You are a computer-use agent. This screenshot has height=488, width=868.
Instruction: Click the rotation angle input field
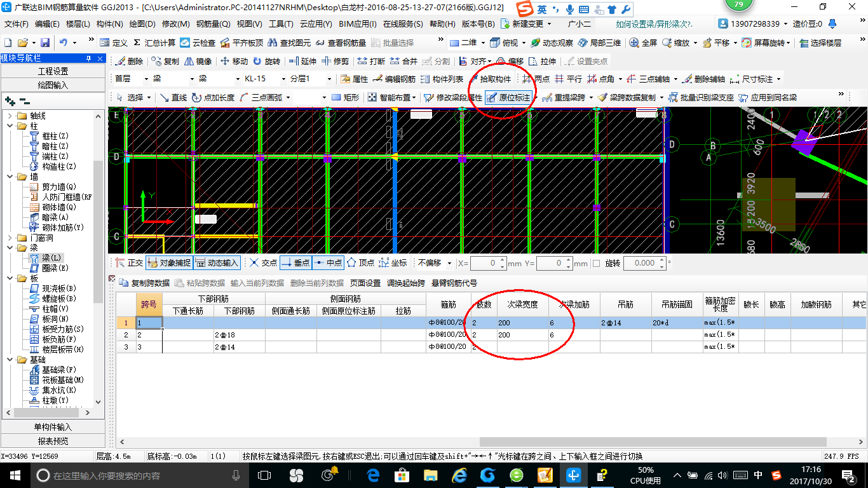coord(644,263)
